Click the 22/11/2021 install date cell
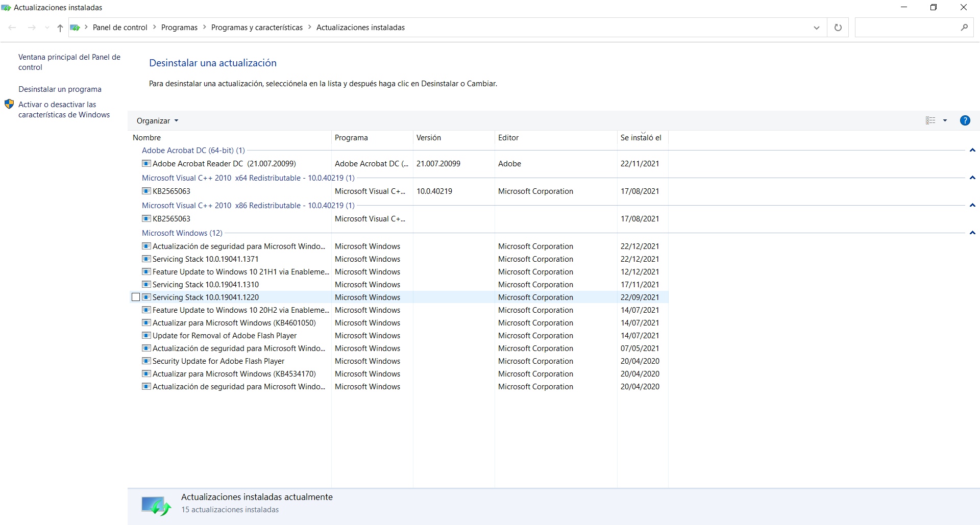This screenshot has height=525, width=980. click(640, 164)
